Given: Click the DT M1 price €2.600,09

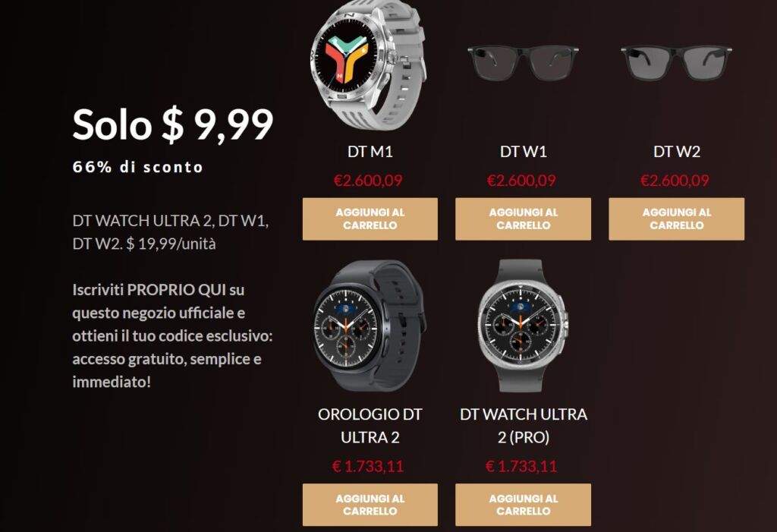Looking at the screenshot, I should (x=368, y=181).
